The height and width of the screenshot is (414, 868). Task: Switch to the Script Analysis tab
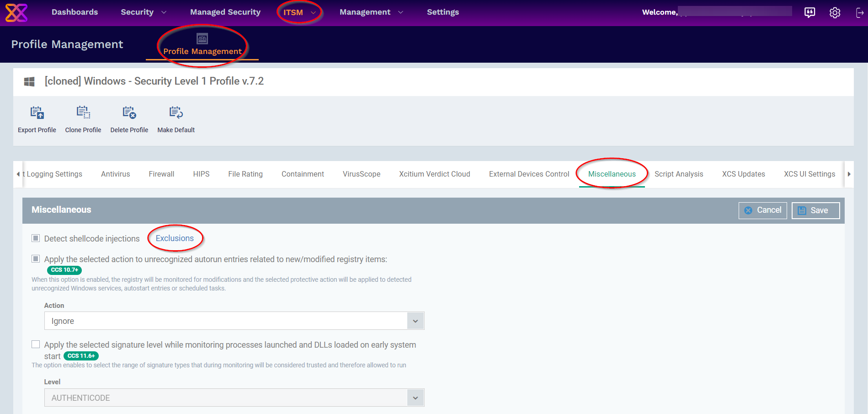coord(679,174)
